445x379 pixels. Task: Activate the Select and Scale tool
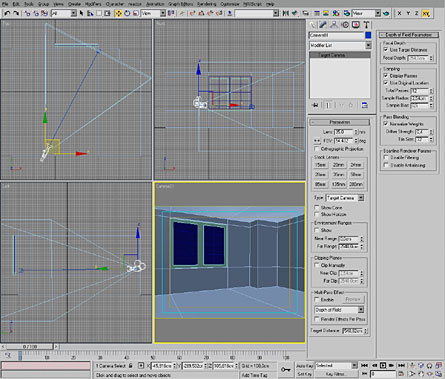pos(136,13)
